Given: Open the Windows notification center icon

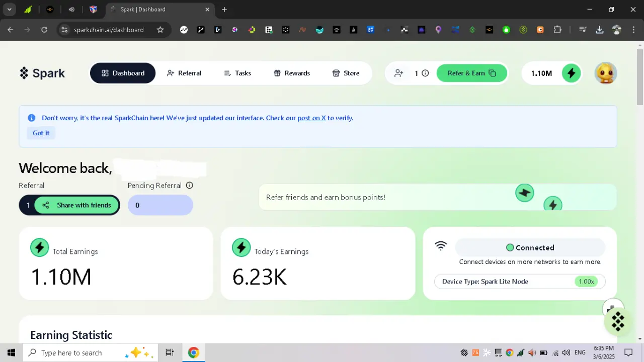Looking at the screenshot, I should coord(628,352).
